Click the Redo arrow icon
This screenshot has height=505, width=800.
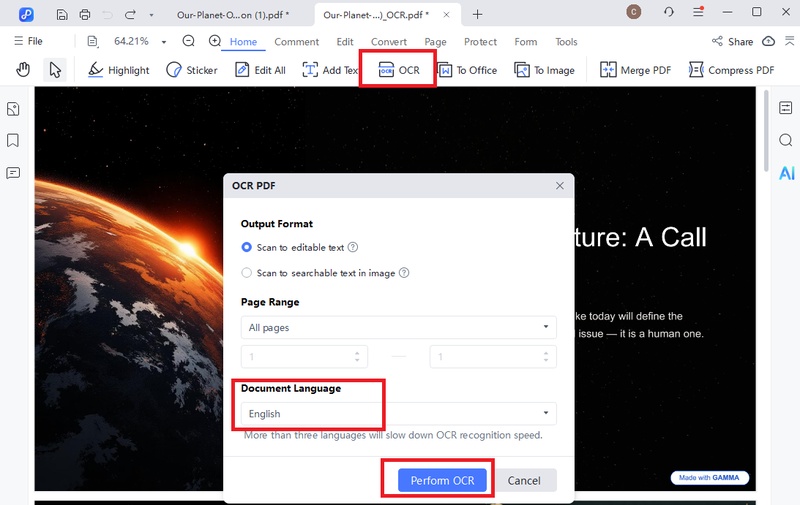[x=130, y=15]
